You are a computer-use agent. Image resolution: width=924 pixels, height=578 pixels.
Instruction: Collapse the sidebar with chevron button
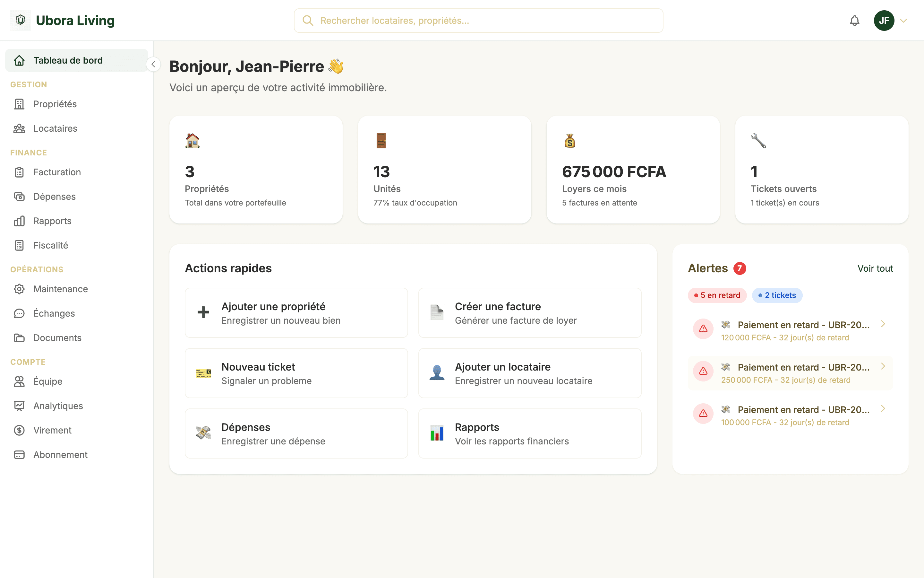(x=153, y=64)
